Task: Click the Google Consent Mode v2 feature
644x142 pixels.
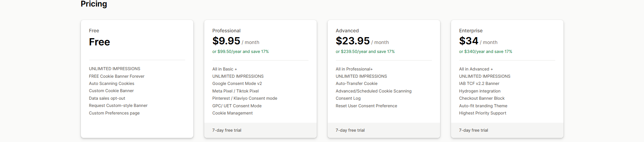Action: coord(237,84)
